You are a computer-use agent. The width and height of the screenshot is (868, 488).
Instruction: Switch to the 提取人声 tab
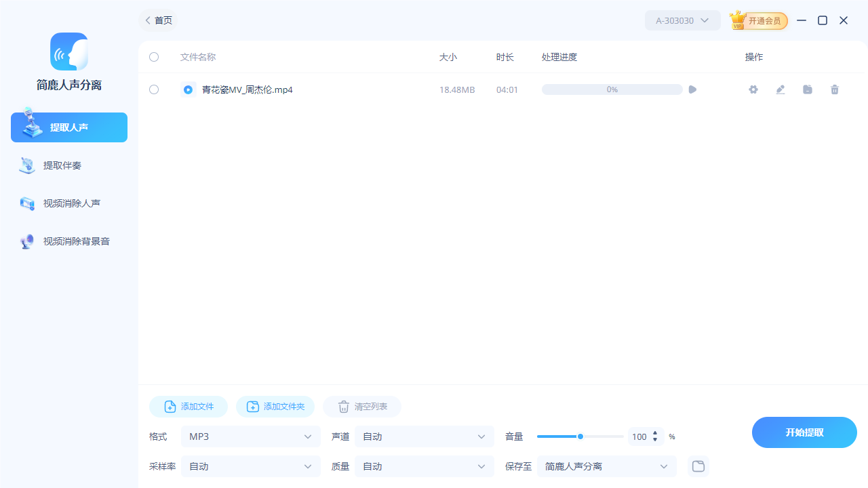tap(68, 127)
